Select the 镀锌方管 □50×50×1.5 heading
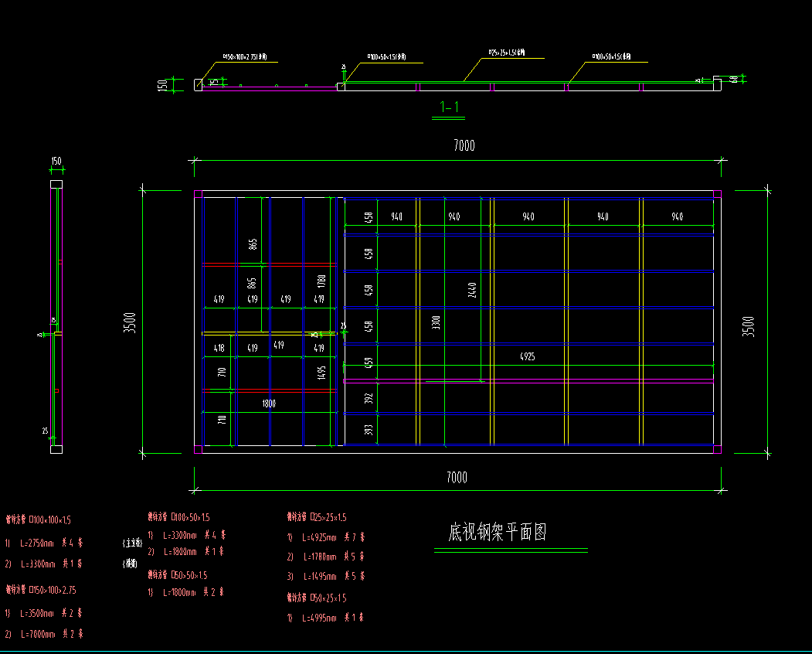812x654 pixels. coord(178,575)
